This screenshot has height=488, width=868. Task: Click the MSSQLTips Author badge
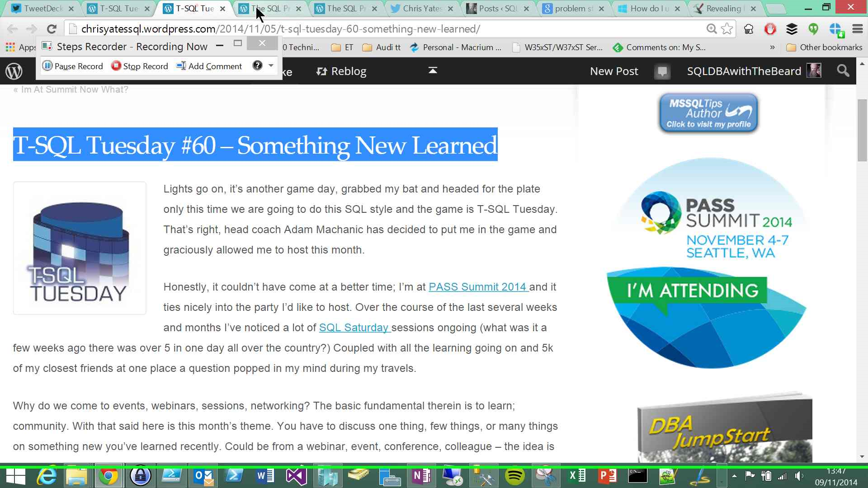(708, 113)
